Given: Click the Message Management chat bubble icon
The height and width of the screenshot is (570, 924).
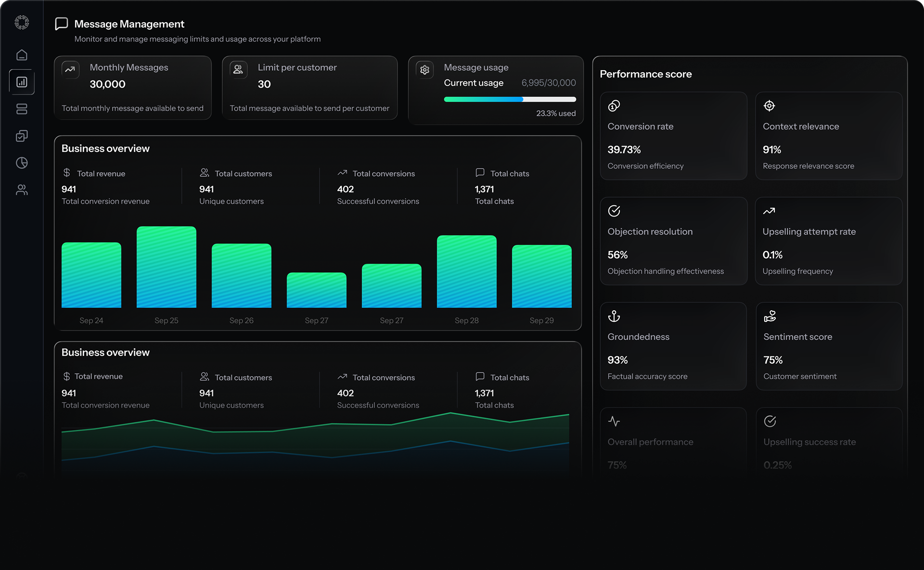Looking at the screenshot, I should coord(62,24).
